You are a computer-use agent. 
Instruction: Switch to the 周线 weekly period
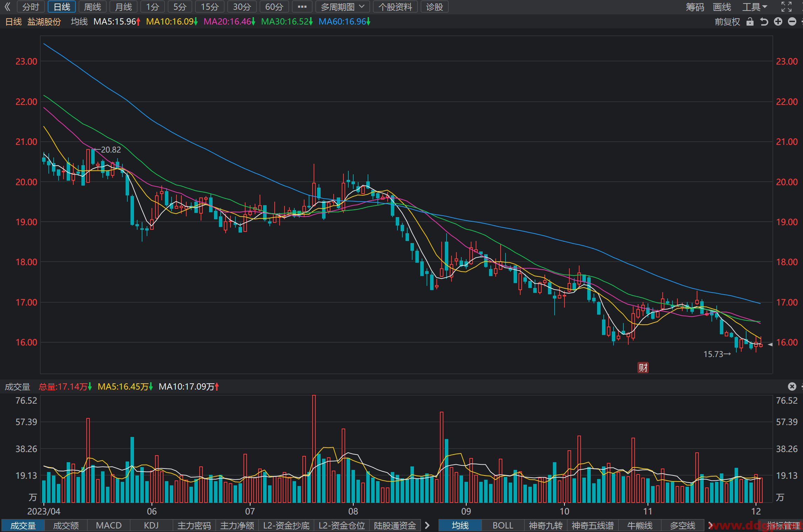93,7
